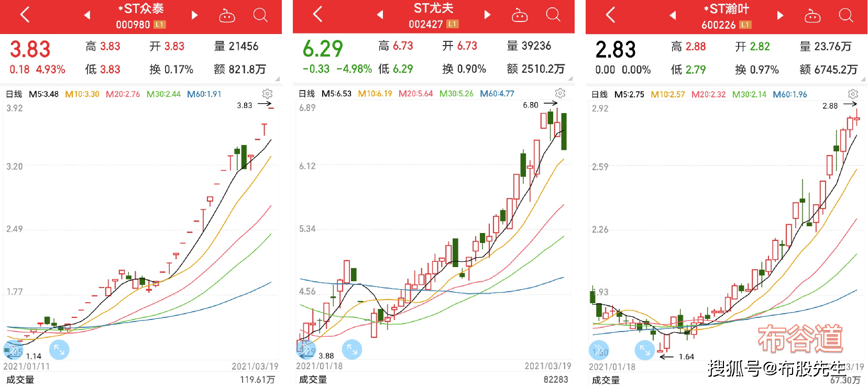Tap change percentage 4.93%
Viewport: 868px width, 387px height.
coord(51,70)
